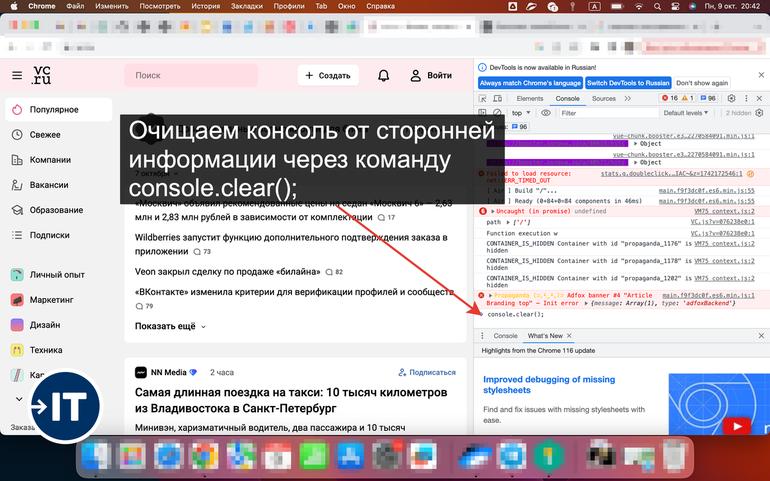The image size is (770, 481).
Task: Play the What's New YouTube video
Action: tap(737, 426)
